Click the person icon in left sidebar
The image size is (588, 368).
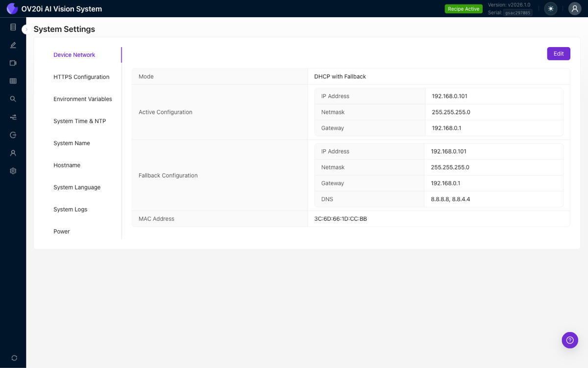(13, 153)
